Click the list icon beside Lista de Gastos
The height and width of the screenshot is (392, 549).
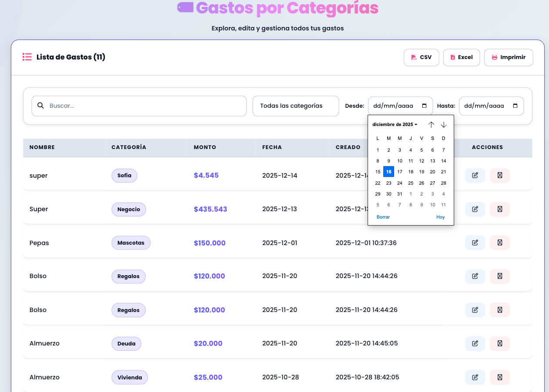click(x=27, y=57)
